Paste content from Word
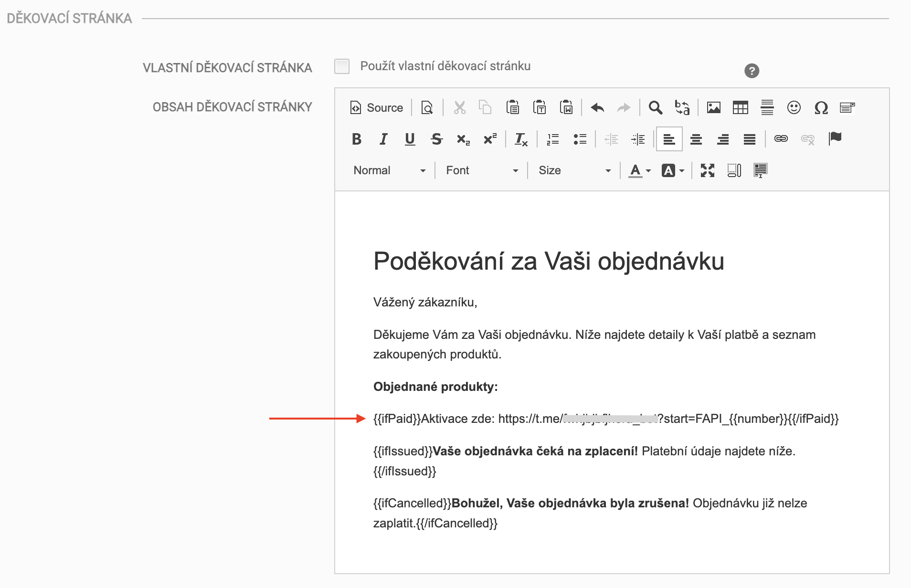The height and width of the screenshot is (588, 911). pyautogui.click(x=566, y=107)
